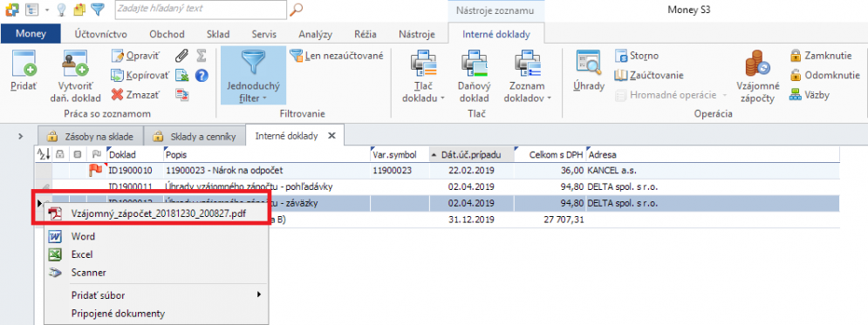This screenshot has height=325, width=868.
Task: Click the Excel export icon in ribbon
Action: click(x=182, y=75)
